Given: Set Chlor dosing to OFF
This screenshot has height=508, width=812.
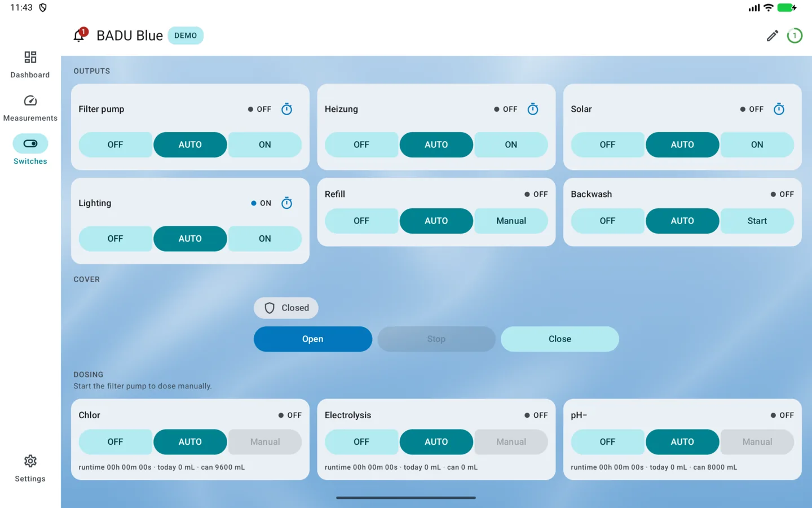Looking at the screenshot, I should (115, 442).
